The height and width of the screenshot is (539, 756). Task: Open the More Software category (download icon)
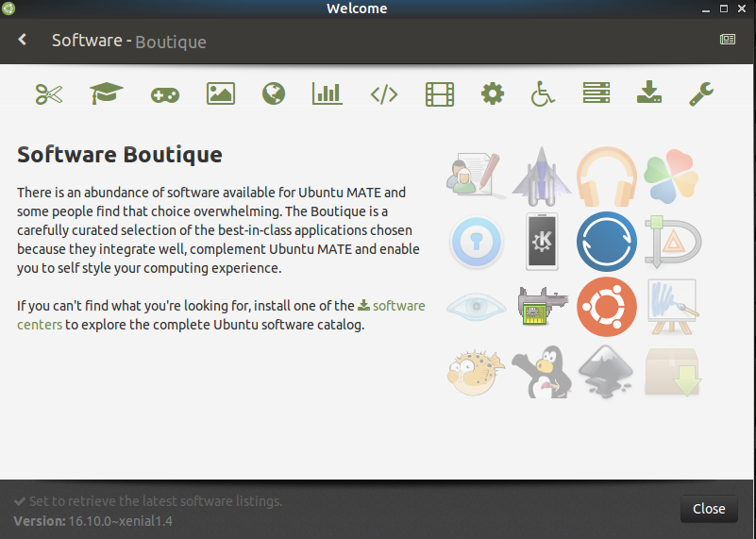pyautogui.click(x=649, y=93)
